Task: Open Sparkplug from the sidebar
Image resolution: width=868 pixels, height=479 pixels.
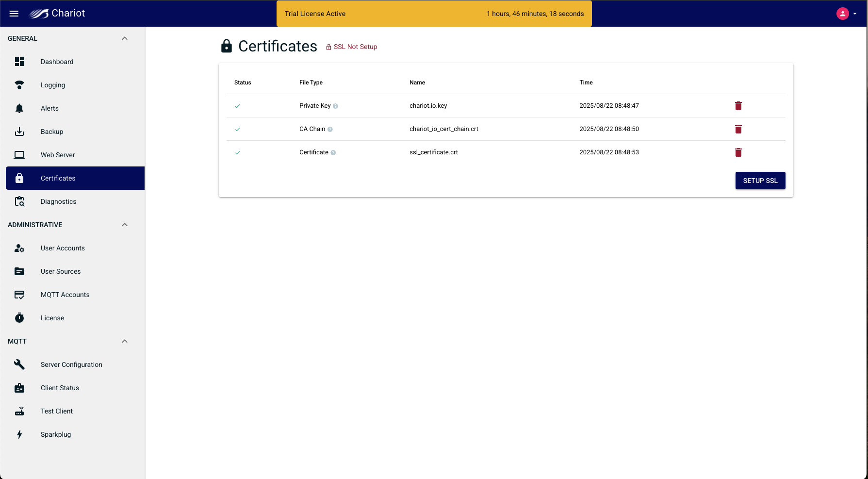Action: click(x=56, y=434)
